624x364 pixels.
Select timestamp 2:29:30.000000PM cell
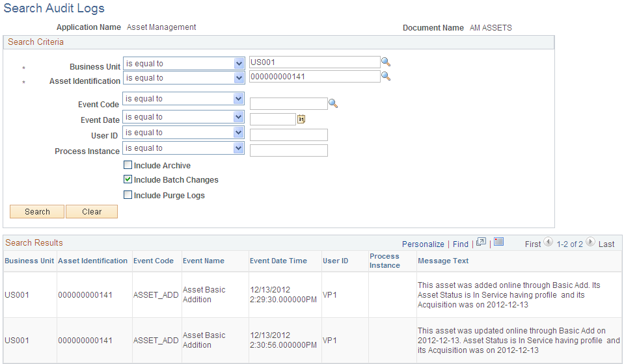[283, 294]
